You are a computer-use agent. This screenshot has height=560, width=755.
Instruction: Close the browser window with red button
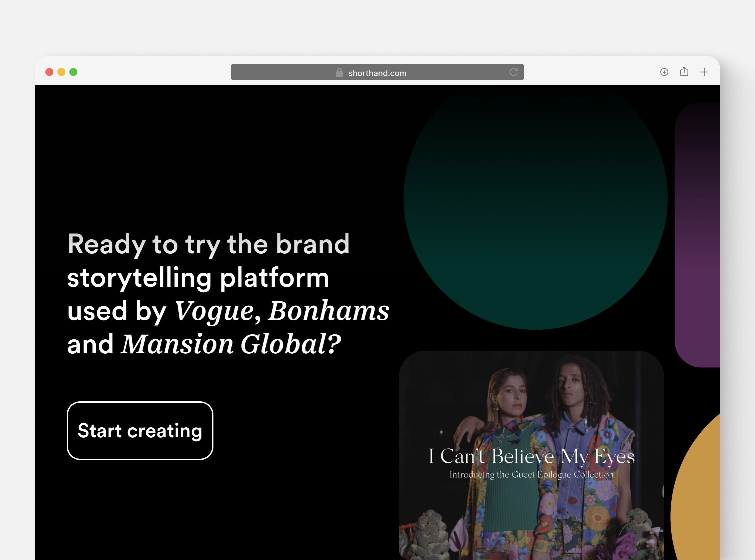(x=49, y=72)
